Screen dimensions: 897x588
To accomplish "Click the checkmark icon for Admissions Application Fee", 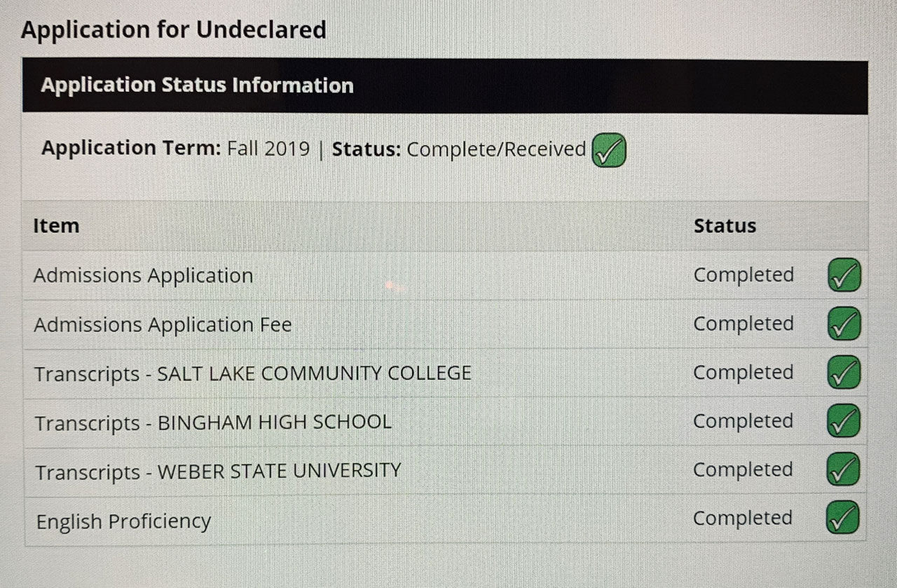I will (844, 324).
